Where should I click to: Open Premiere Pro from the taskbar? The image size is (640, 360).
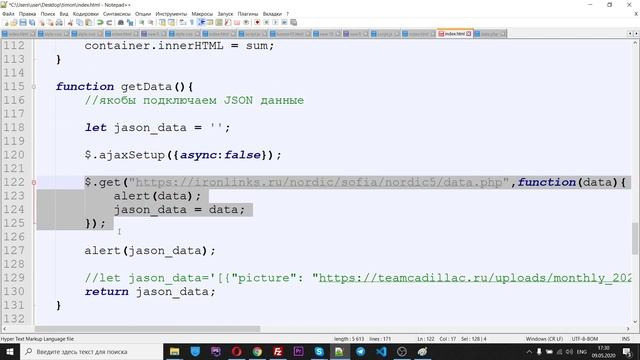tap(298, 351)
